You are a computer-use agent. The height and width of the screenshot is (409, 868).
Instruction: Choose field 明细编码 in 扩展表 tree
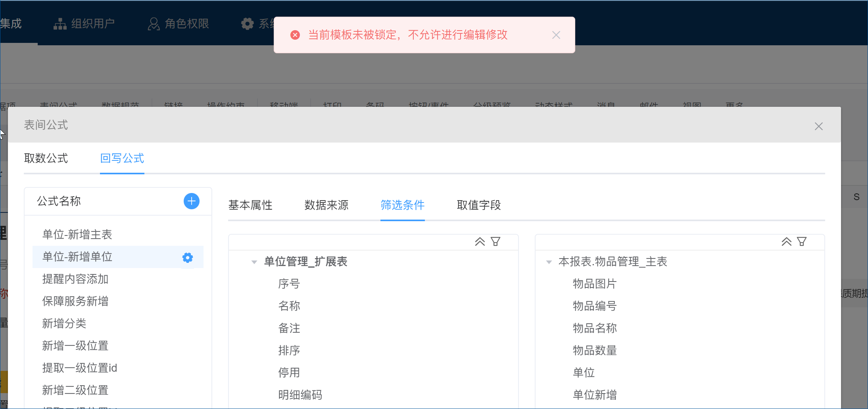point(300,395)
